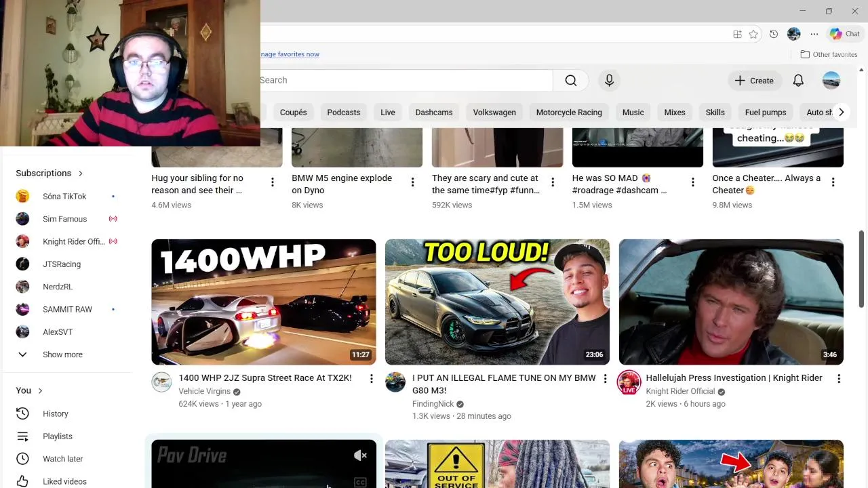
Task: Open the browser three-dot settings menu
Action: (814, 34)
